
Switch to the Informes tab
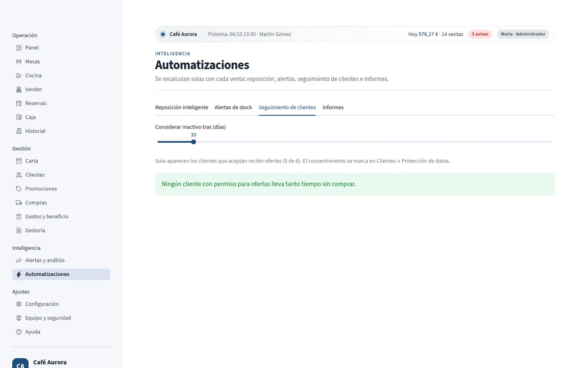point(333,107)
